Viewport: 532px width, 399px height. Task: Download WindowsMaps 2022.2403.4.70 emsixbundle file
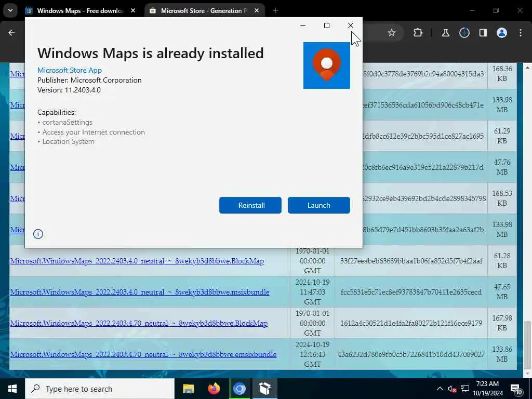pos(143,354)
